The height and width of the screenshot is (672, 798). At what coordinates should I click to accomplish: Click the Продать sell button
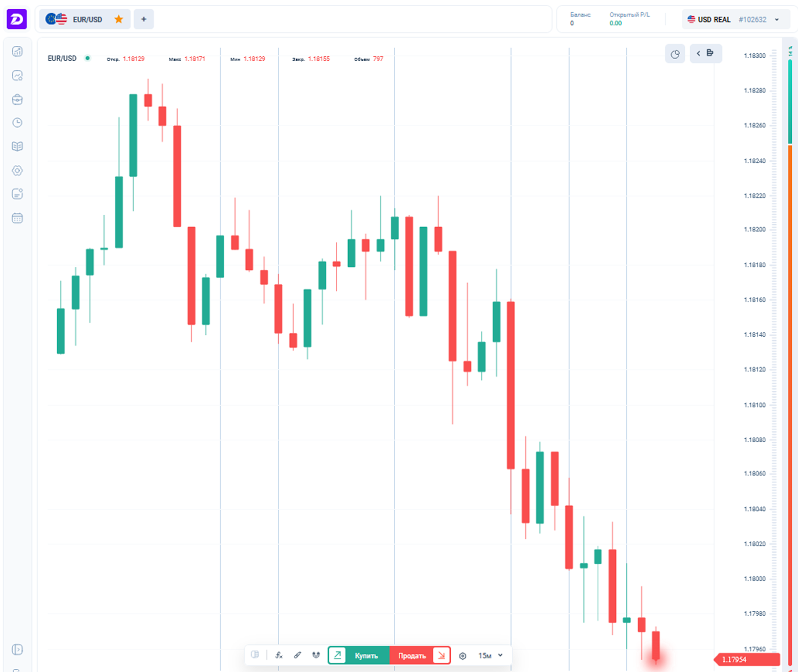[x=412, y=655]
